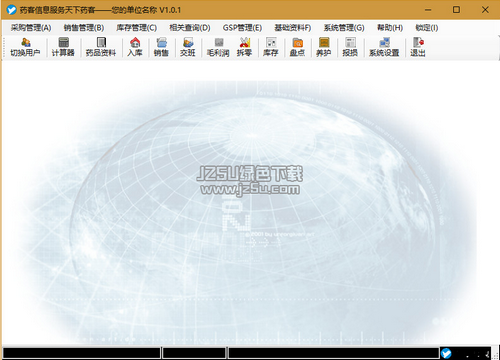Select the 拆零 split-unit tool

(x=244, y=47)
